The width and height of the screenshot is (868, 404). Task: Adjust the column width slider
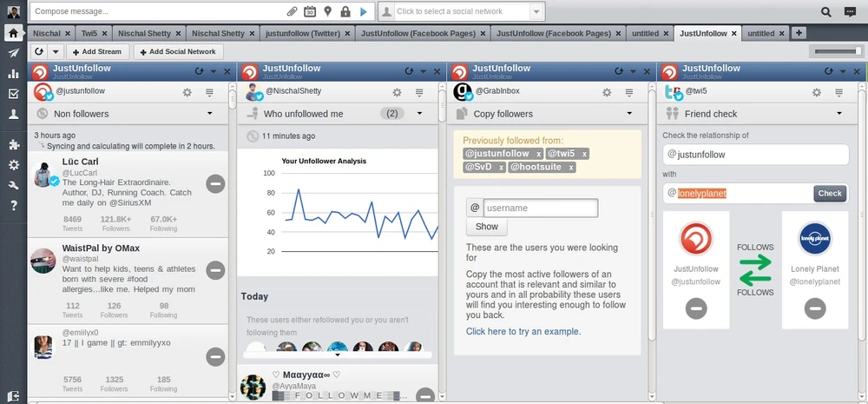point(834,52)
